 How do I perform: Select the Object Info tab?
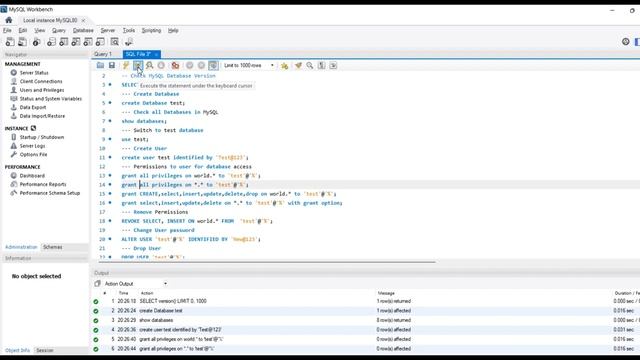point(17,350)
